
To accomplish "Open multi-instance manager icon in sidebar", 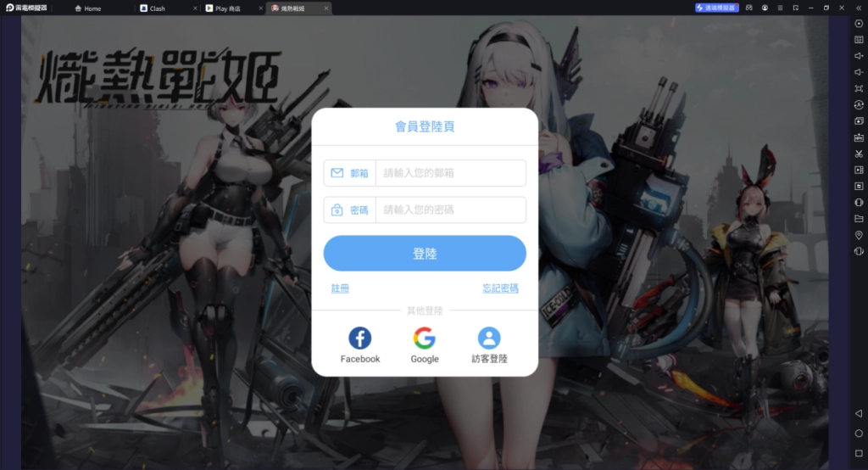I will [859, 120].
